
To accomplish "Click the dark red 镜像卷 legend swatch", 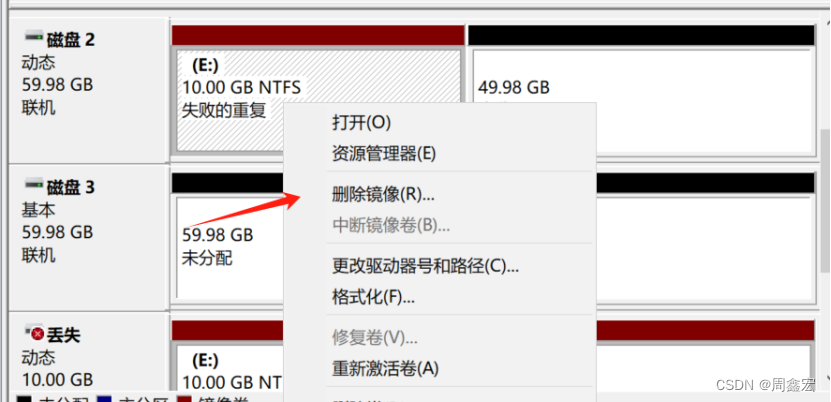I will pos(184,399).
